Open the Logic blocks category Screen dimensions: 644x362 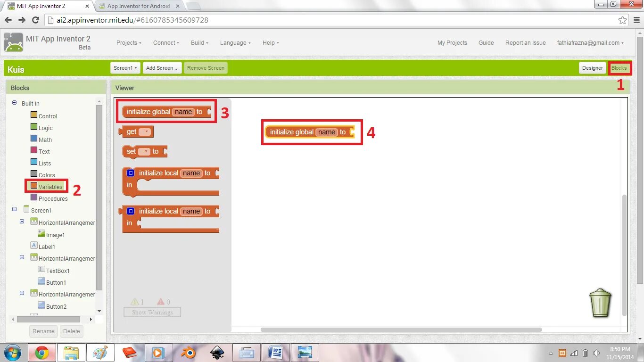(41, 128)
